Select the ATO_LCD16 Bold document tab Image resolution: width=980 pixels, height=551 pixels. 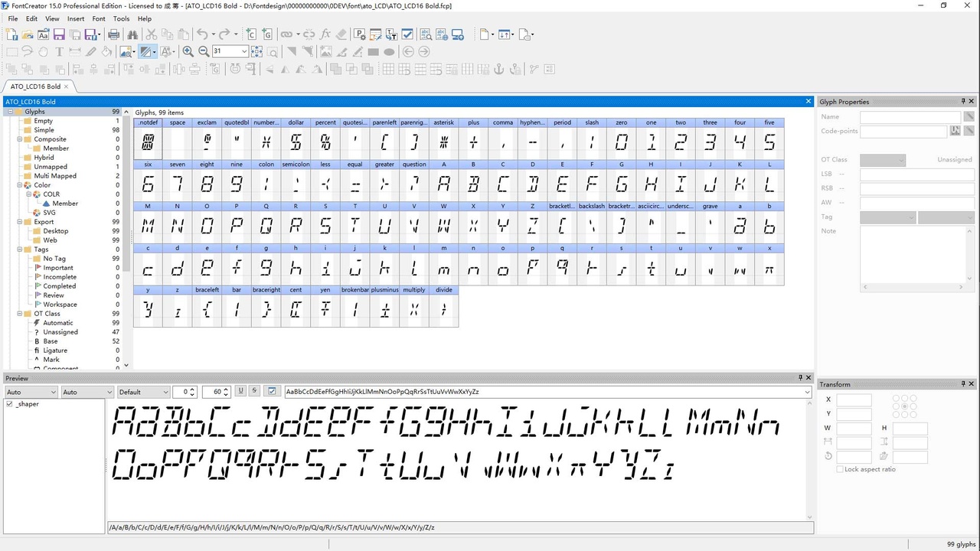click(x=35, y=86)
